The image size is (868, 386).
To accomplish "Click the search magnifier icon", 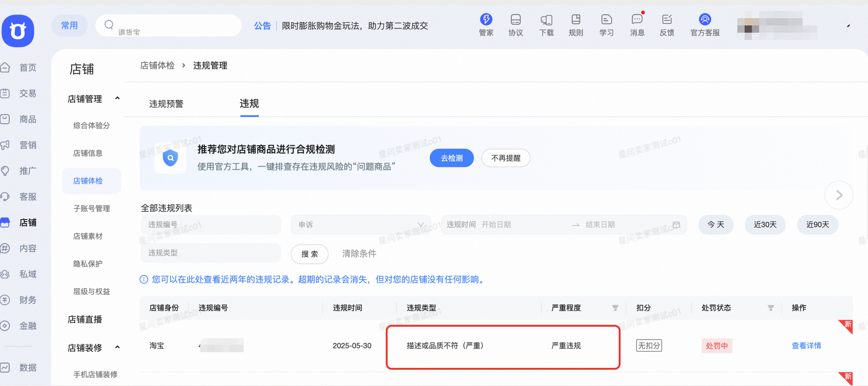I will tap(109, 25).
